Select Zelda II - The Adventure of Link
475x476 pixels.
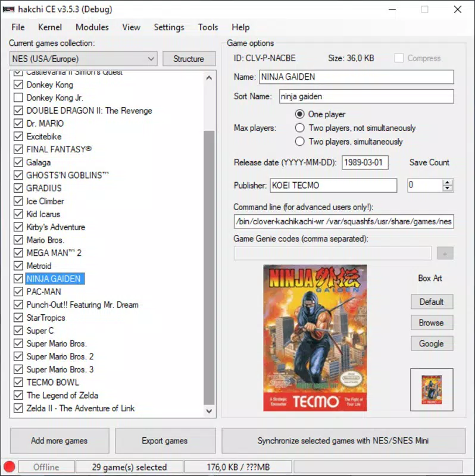tap(80, 408)
